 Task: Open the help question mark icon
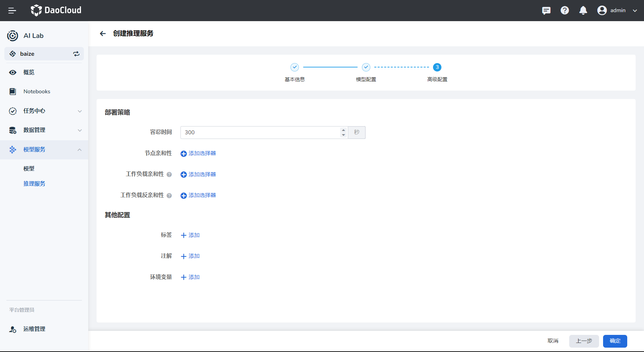565,10
